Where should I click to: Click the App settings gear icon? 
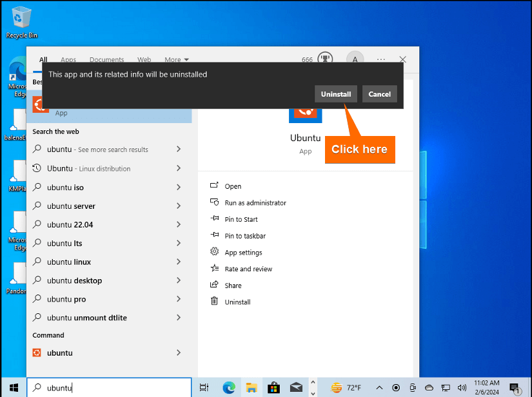215,251
